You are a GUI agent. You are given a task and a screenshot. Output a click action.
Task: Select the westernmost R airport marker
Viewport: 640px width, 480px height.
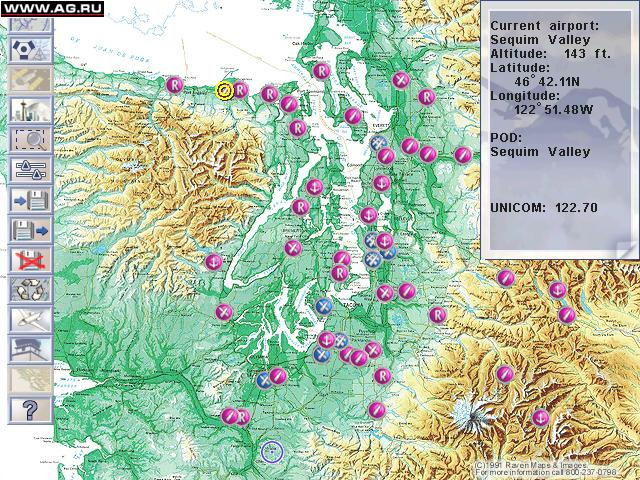(175, 85)
